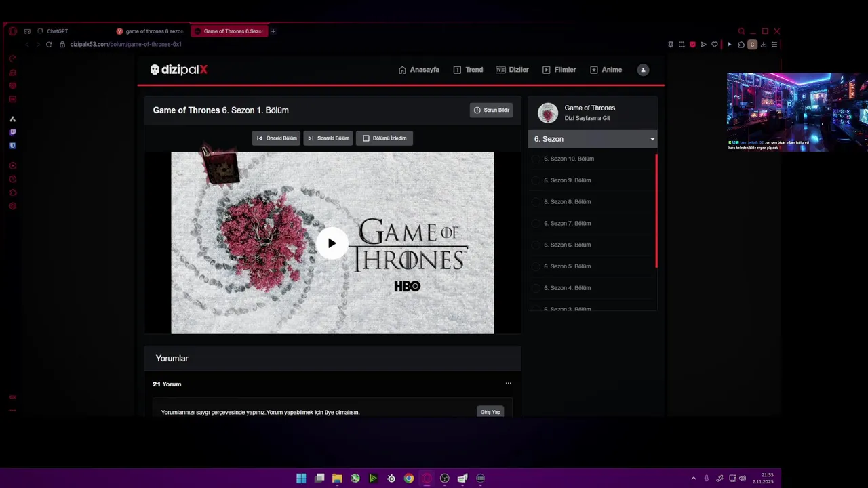
Task: Open the dizipal user profile icon
Action: (x=643, y=70)
